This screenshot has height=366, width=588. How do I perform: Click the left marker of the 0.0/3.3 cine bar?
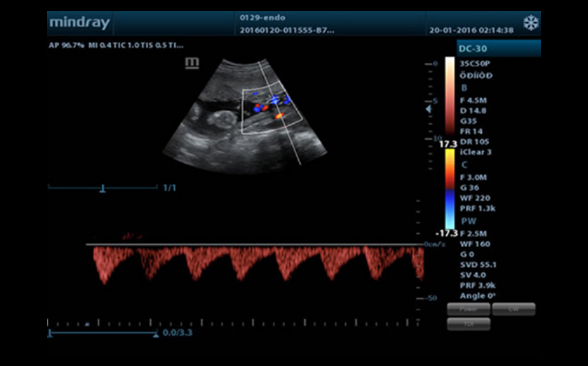click(x=50, y=332)
